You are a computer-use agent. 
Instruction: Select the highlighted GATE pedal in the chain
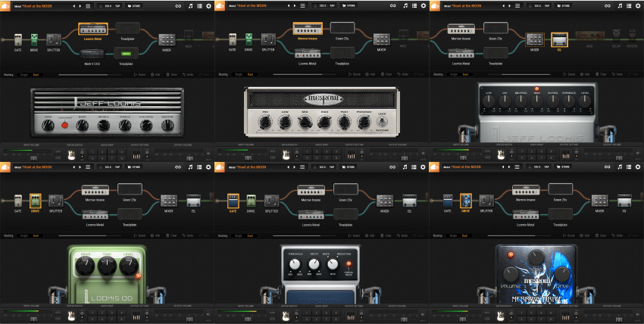(233, 201)
